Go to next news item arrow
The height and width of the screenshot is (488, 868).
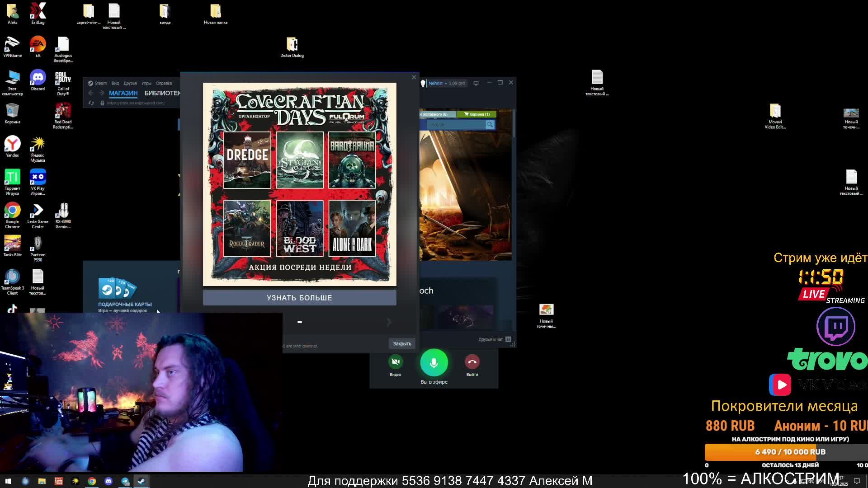[x=389, y=322]
